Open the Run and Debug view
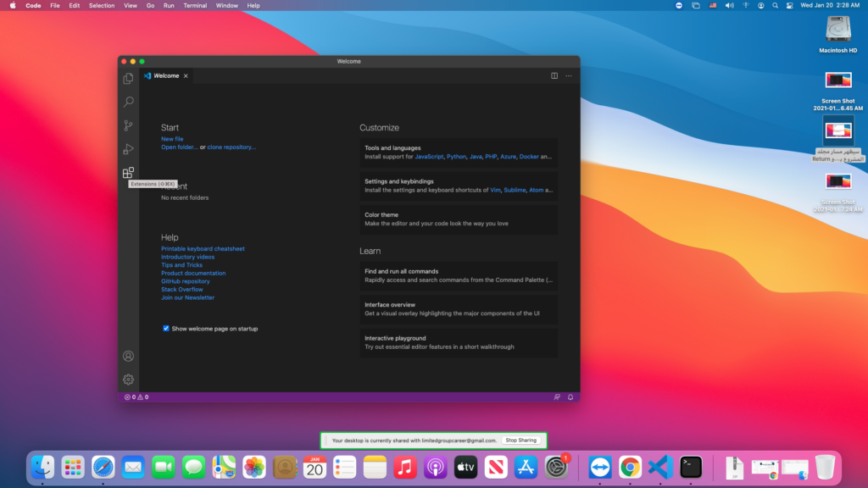The width and height of the screenshot is (868, 488). coord(128,149)
